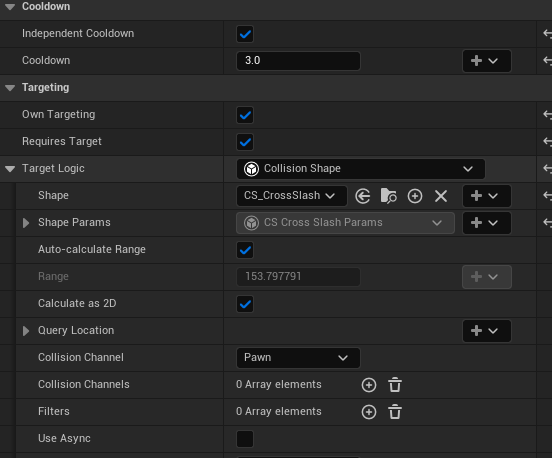Image resolution: width=552 pixels, height=458 pixels.
Task: Select the Use Async label
Action: click(64, 439)
